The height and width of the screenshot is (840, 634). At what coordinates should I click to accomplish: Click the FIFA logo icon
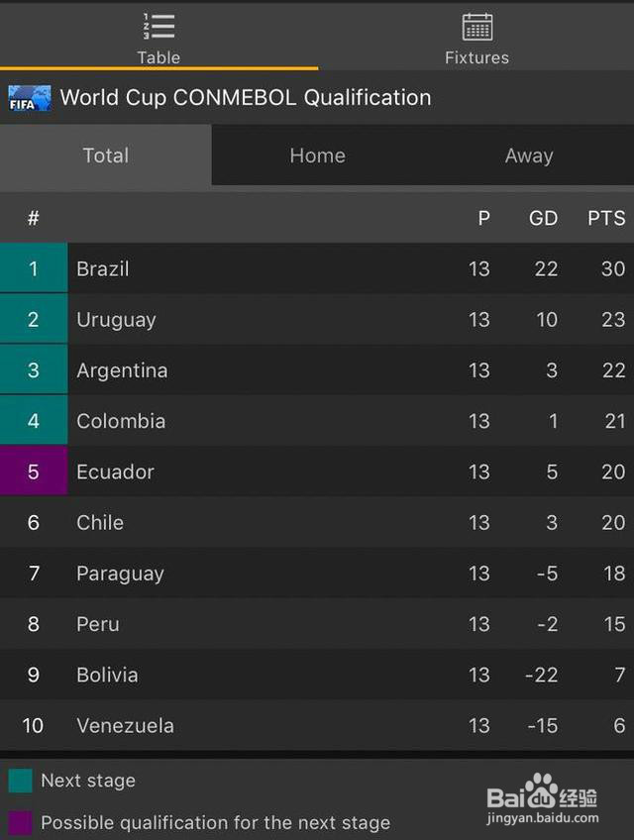30,98
